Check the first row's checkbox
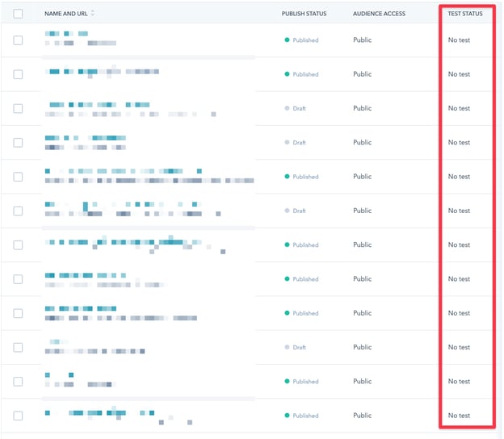504x439 pixels. click(x=19, y=40)
